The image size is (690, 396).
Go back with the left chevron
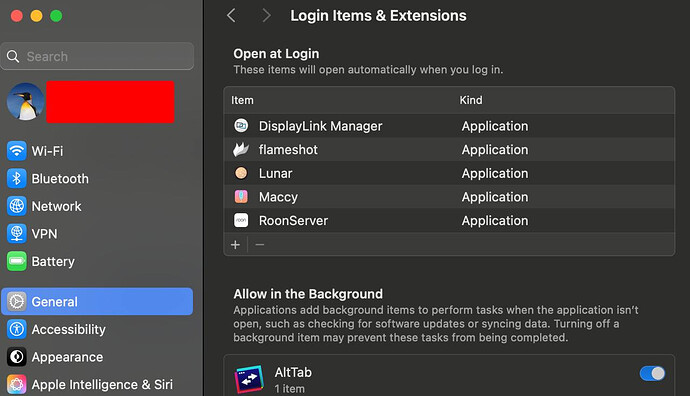231,16
